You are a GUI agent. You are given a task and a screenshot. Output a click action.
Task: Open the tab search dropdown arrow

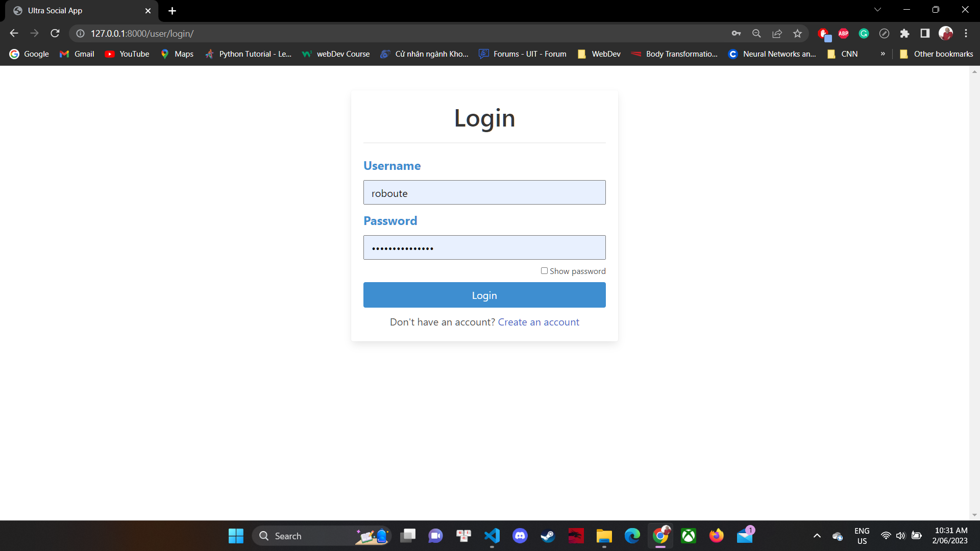tap(877, 10)
